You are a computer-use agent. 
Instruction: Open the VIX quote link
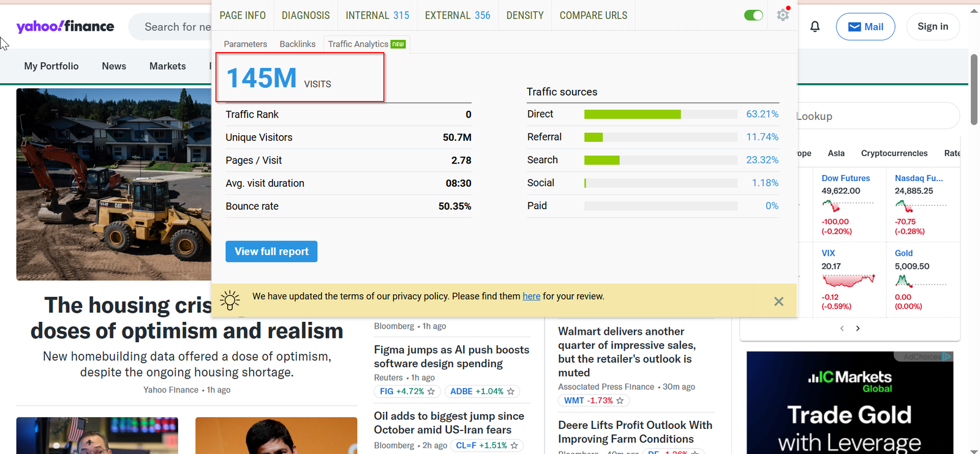(828, 253)
